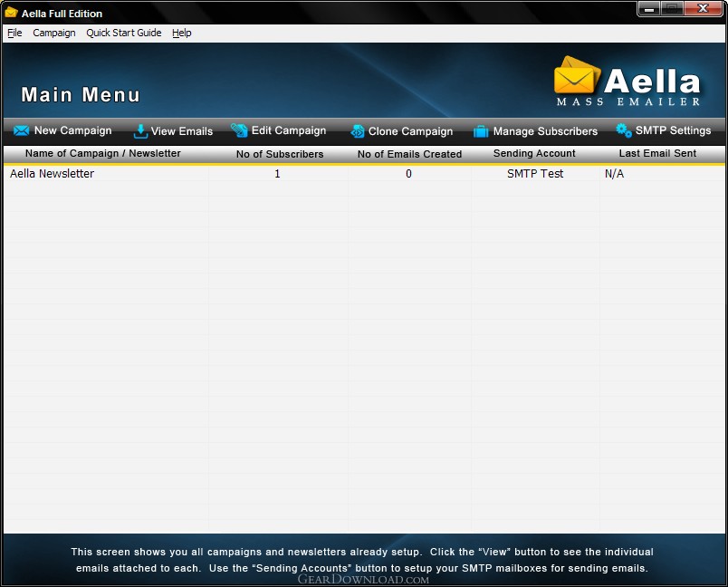Screen dimensions: 728x587
Task: Open the File menu
Action: (14, 33)
